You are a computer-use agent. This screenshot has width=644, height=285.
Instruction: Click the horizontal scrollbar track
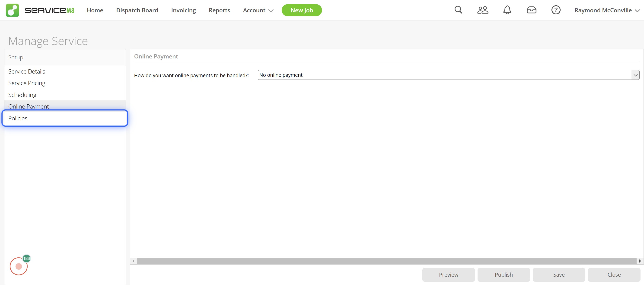coord(386,261)
